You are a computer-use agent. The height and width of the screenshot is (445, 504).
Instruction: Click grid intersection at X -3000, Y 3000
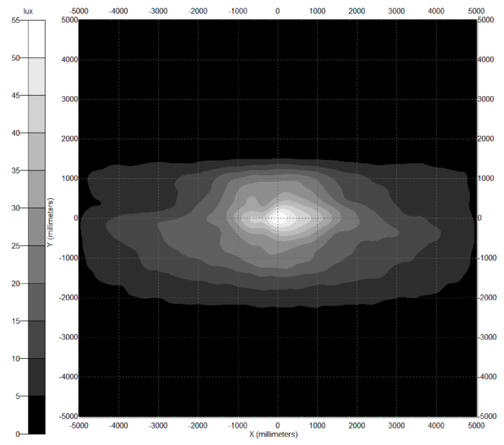[x=158, y=99]
